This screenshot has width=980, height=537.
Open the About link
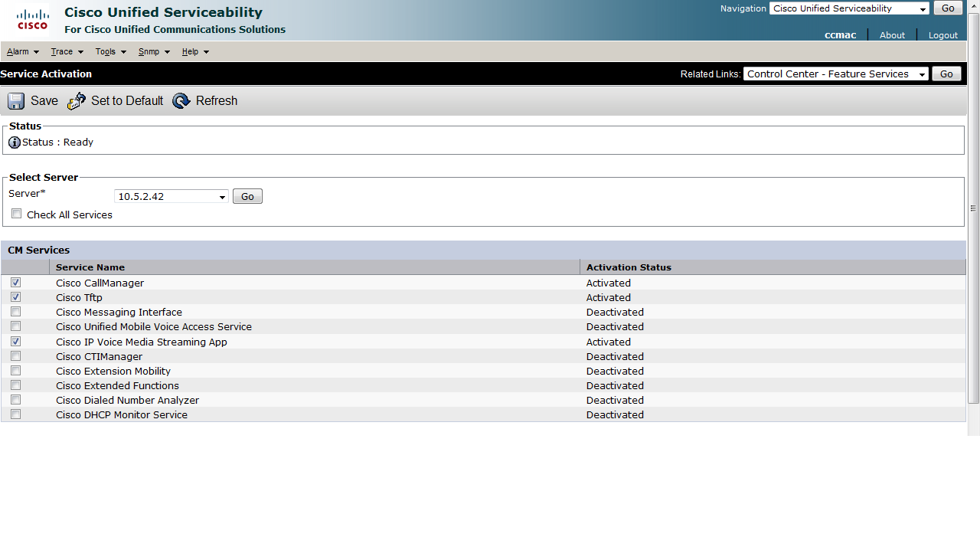892,35
